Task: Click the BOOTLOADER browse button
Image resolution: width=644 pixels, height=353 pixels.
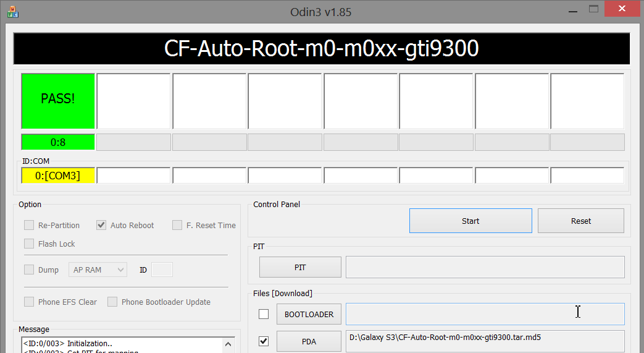Action: click(309, 314)
